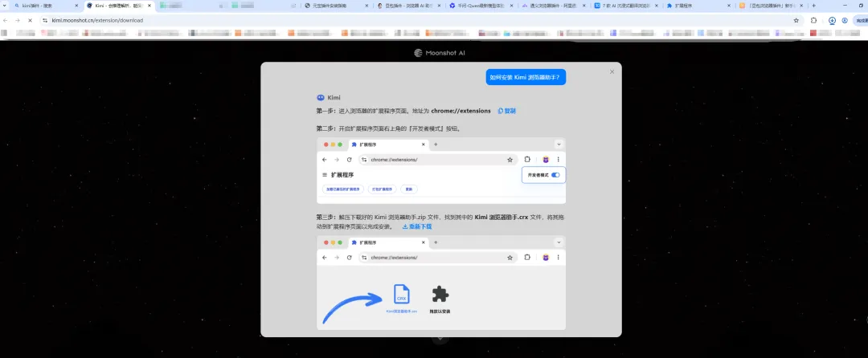Close the 元宝插件安装指南 tab
868x358 pixels.
point(366,6)
